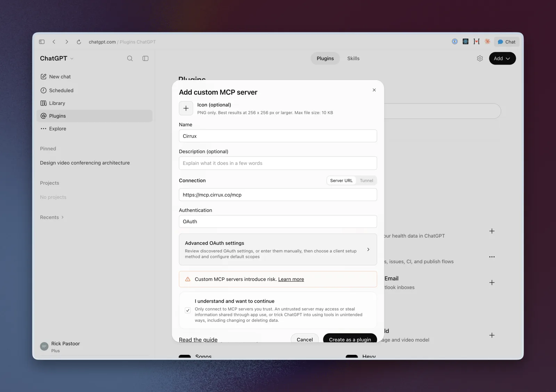
Task: Open search with the magnifier icon
Action: pos(130,58)
